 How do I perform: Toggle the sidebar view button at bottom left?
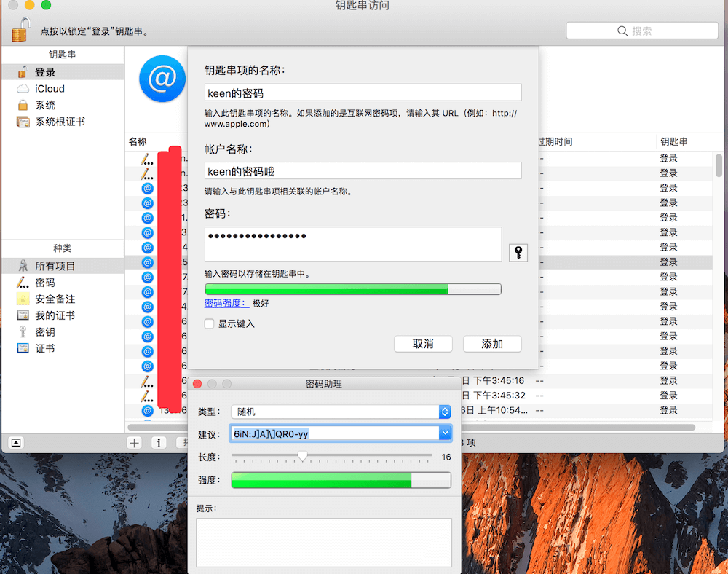click(x=17, y=442)
